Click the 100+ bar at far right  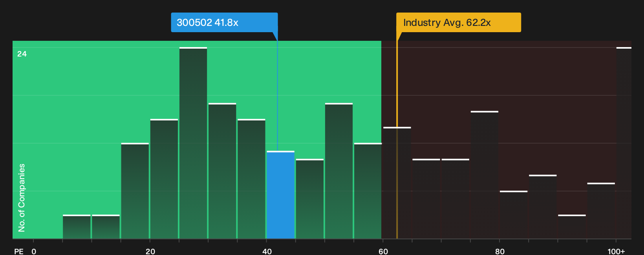coord(624,143)
